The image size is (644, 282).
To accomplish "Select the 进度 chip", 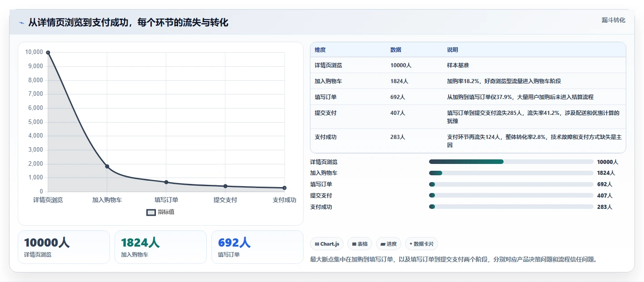I will (389, 244).
